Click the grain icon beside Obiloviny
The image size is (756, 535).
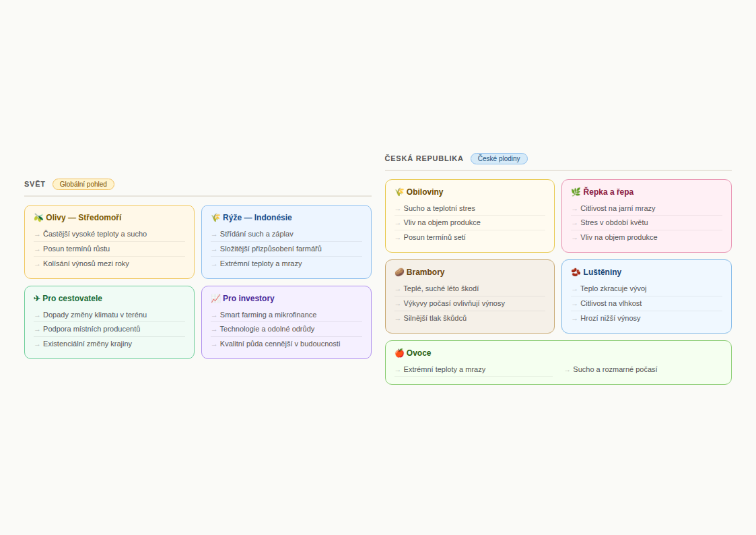coord(399,192)
